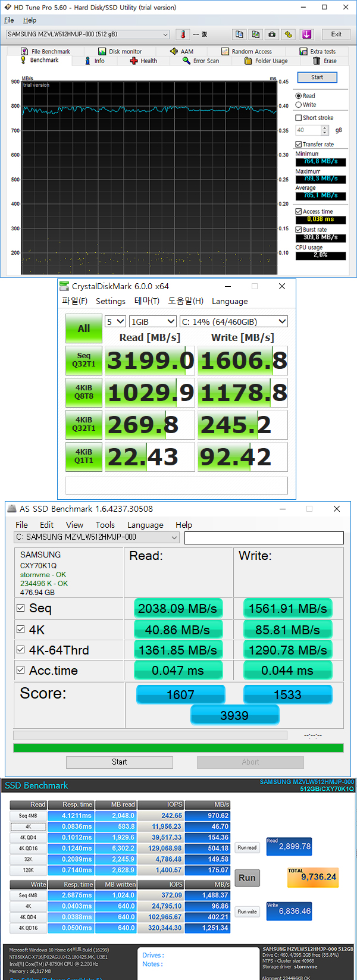Toggle the 4K checkbox in AS SSD
The width and height of the screenshot is (357, 980).
tap(21, 629)
